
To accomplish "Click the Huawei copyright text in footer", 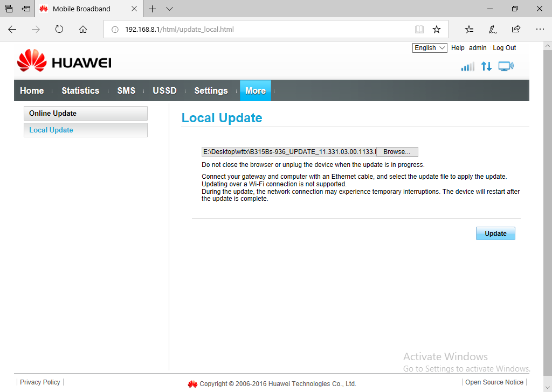I will click(278, 384).
